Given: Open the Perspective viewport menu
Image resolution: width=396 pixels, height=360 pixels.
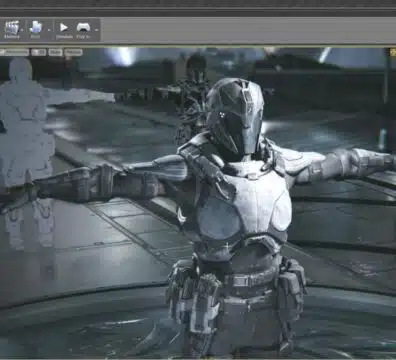Looking at the screenshot, I should [15, 52].
